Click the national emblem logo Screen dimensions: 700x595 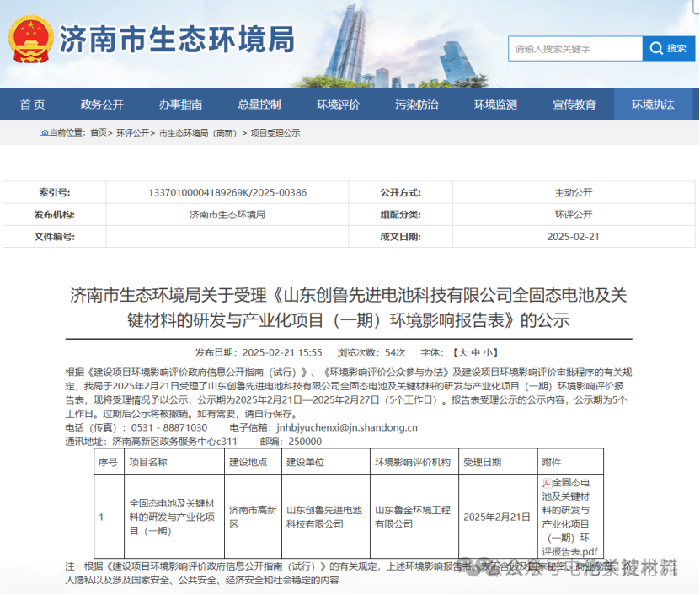point(31,40)
